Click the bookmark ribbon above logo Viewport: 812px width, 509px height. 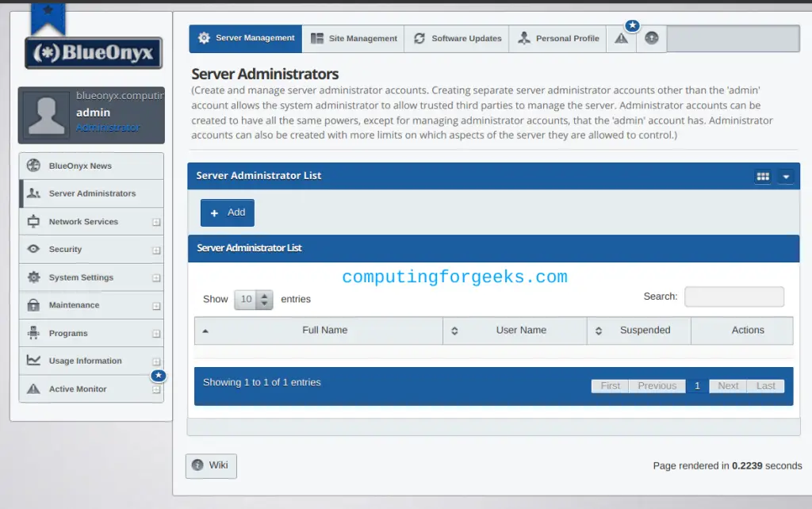point(48,18)
